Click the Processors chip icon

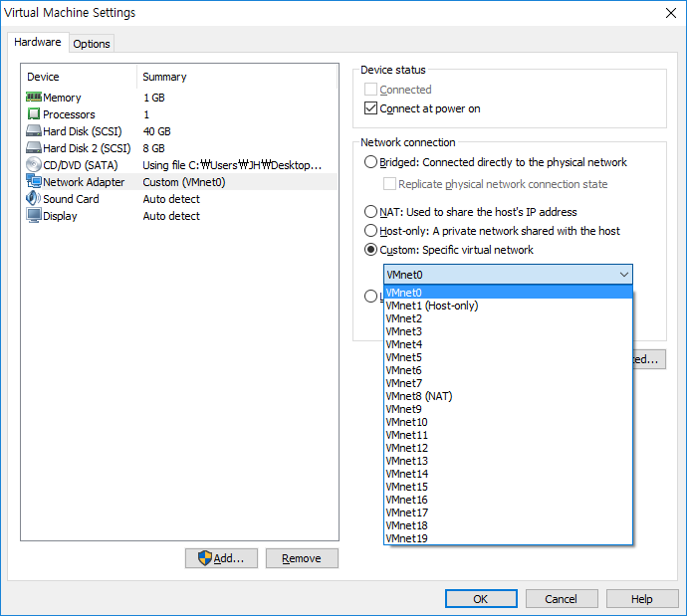coord(34,113)
